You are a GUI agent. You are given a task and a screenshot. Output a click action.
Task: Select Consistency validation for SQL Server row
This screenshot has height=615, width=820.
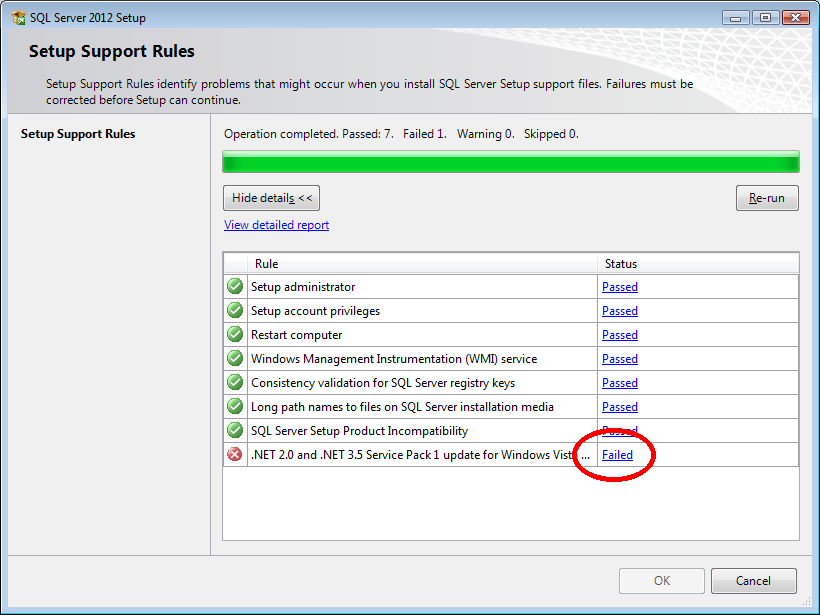511,383
